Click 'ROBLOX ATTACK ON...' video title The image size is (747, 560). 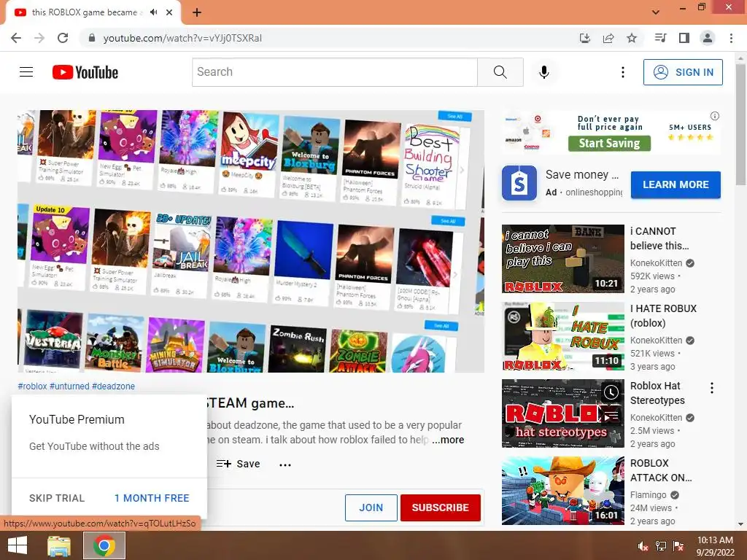tap(661, 470)
